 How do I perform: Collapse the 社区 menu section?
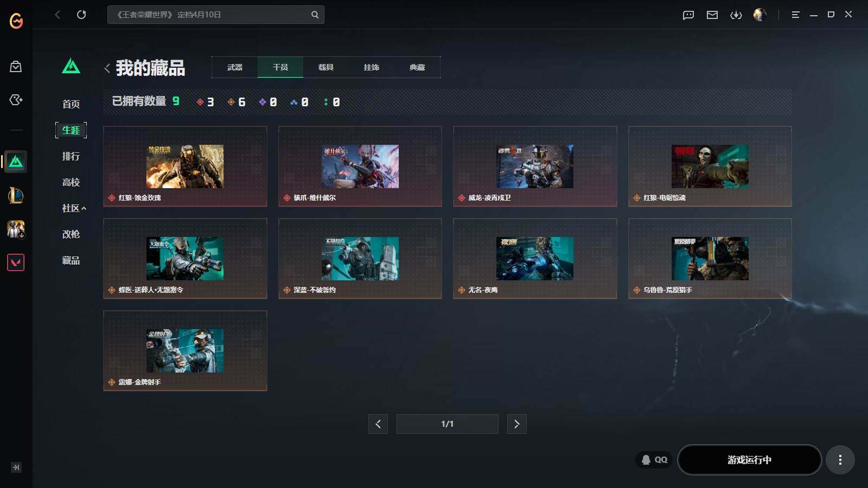click(74, 208)
